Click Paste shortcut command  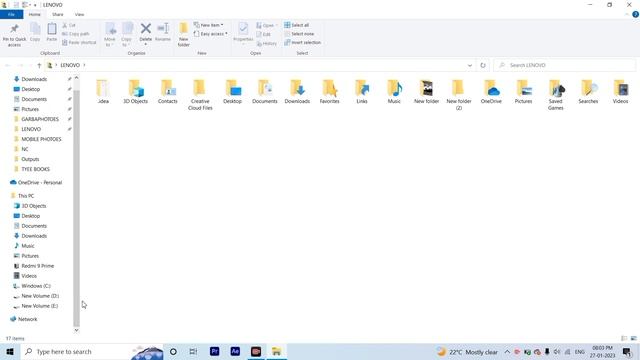79,42
